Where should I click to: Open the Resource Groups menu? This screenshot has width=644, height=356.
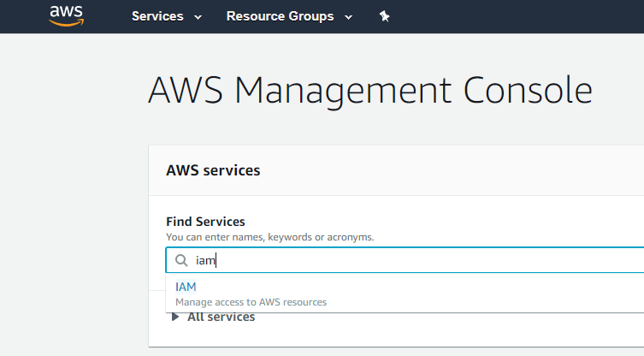pyautogui.click(x=280, y=16)
